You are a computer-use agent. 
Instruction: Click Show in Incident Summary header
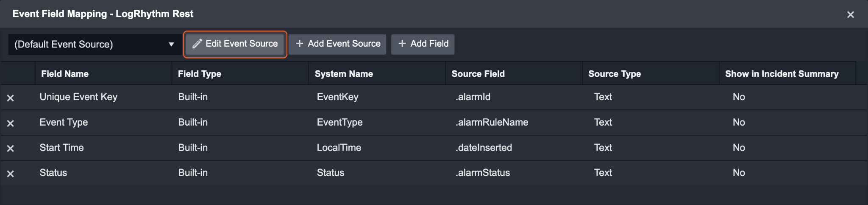(x=782, y=74)
